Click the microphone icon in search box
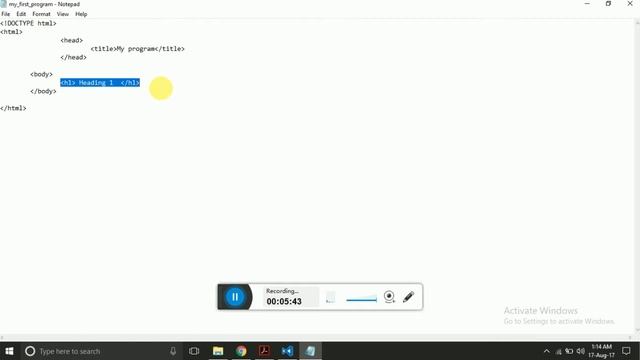Image resolution: width=640 pixels, height=360 pixels. point(173,351)
